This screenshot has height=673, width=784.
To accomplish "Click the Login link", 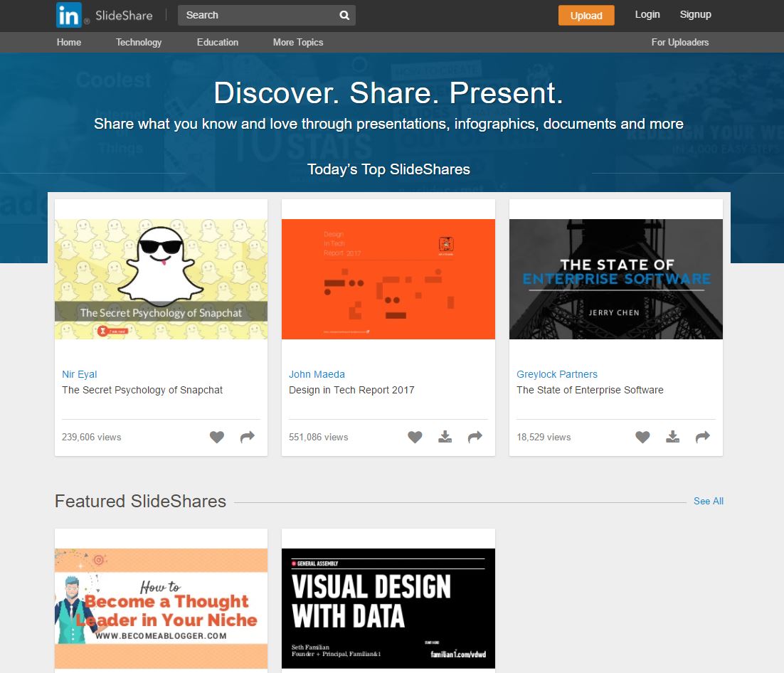I will (x=647, y=14).
